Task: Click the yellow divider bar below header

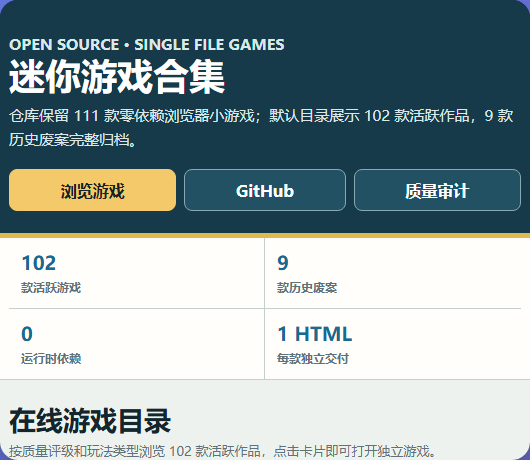Action: [x=265, y=235]
